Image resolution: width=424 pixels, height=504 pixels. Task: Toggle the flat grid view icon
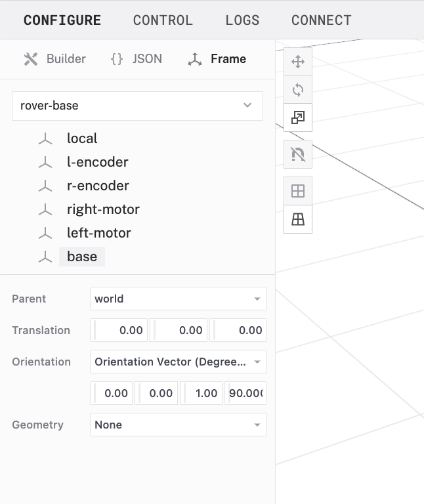[298, 191]
